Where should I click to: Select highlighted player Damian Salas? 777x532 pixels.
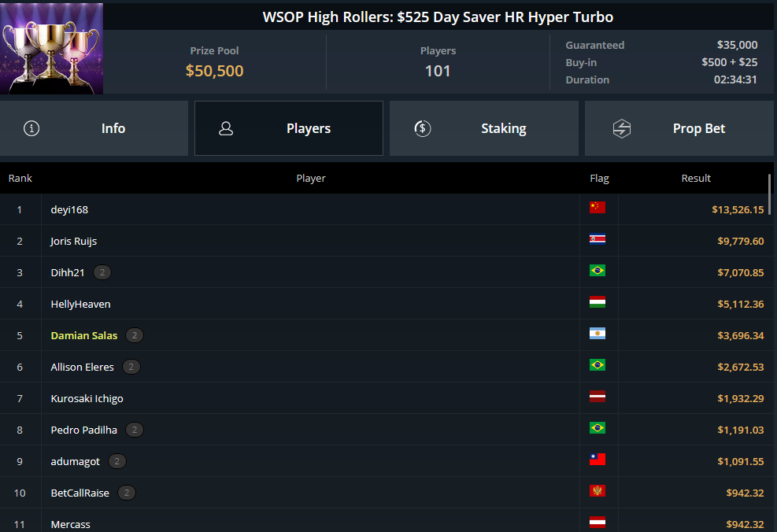tap(84, 335)
